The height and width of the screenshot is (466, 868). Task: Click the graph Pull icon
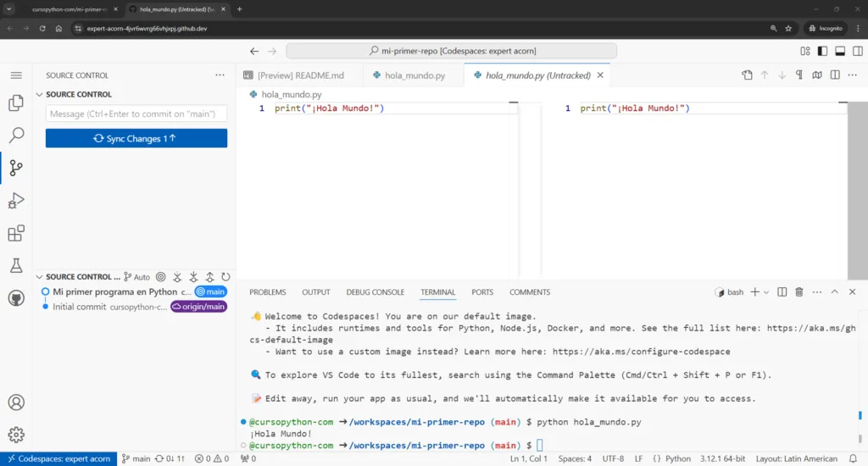(x=193, y=277)
